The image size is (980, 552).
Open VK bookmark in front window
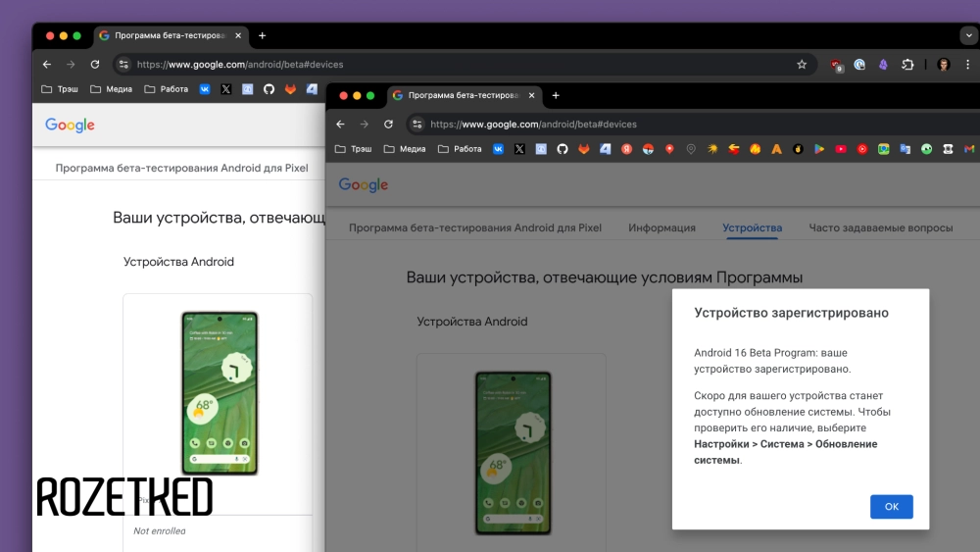[x=498, y=149]
